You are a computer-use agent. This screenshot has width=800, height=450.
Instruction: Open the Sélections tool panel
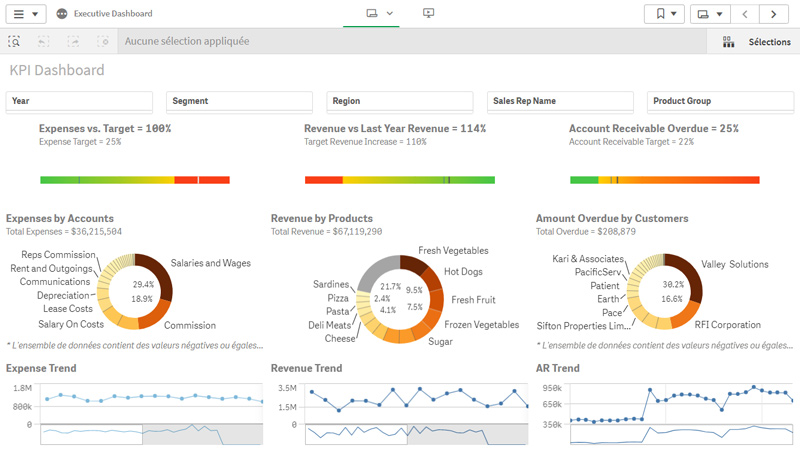(753, 42)
